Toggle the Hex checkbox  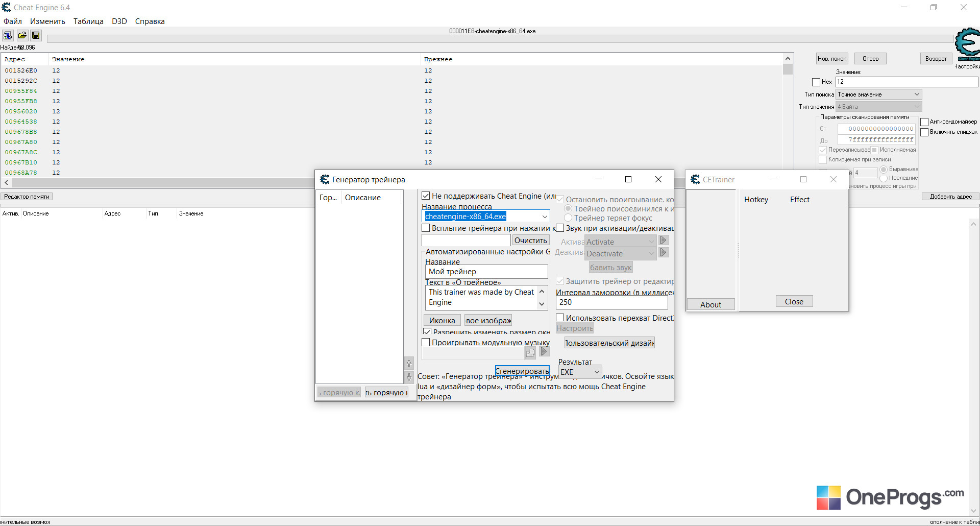point(816,82)
